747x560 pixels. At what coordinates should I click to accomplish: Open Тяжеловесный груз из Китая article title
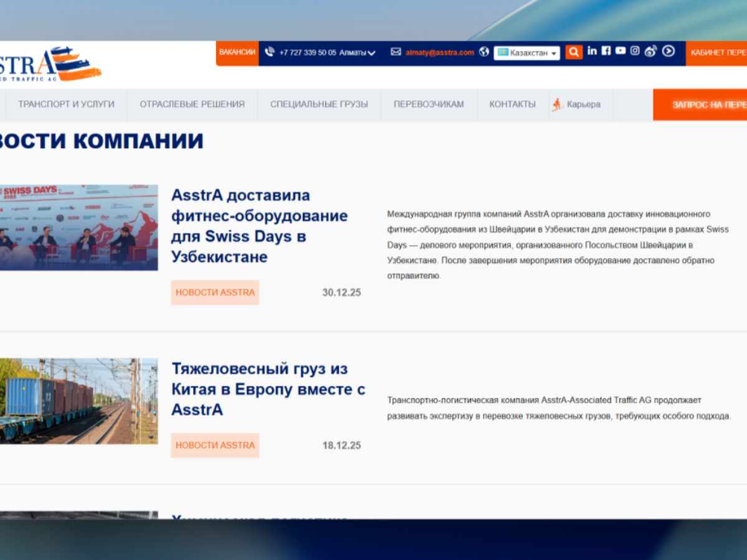[268, 389]
